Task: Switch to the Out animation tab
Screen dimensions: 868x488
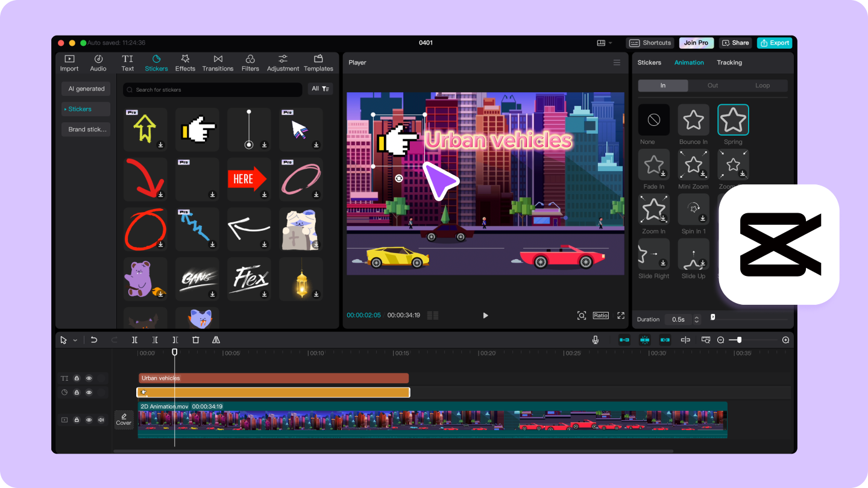Action: 712,85
